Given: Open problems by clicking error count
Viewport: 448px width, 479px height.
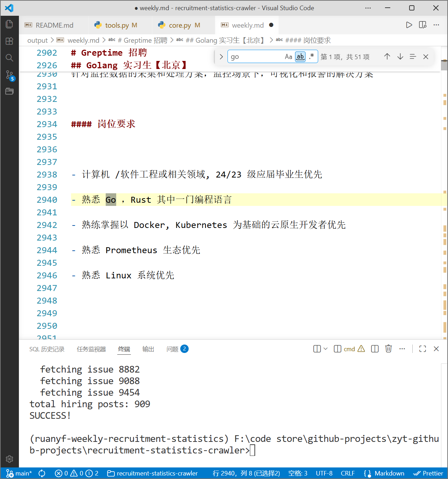Looking at the screenshot, I should (62, 473).
